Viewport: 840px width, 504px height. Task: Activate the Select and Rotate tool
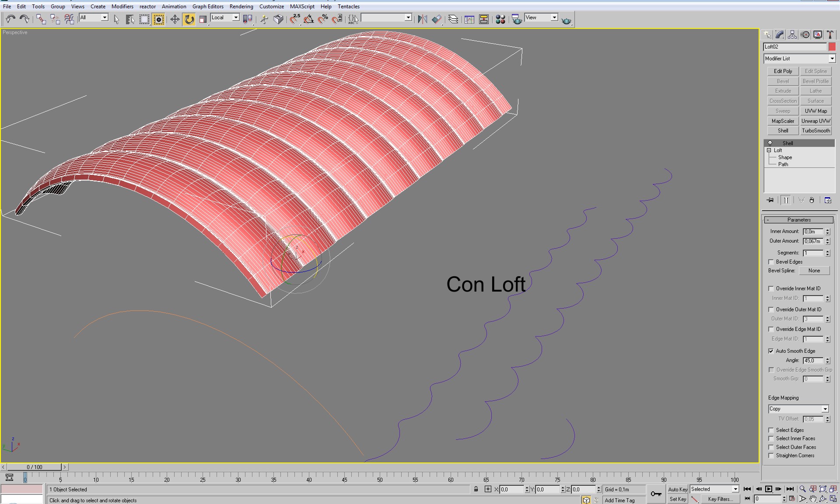[189, 19]
